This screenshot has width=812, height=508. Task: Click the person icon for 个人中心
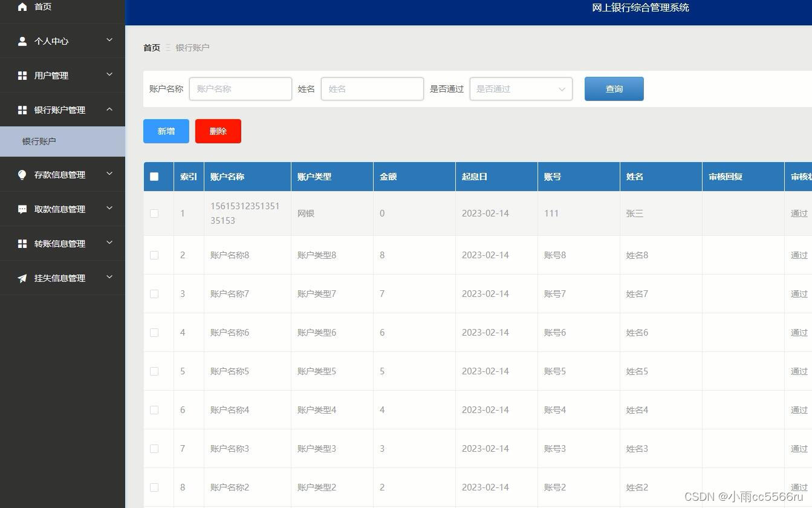pos(22,41)
